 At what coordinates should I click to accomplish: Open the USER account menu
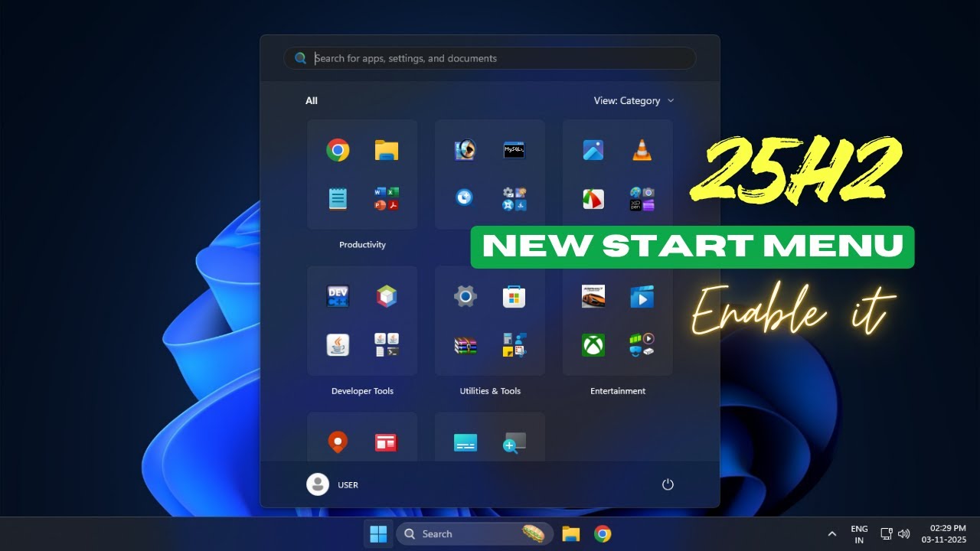(x=333, y=484)
